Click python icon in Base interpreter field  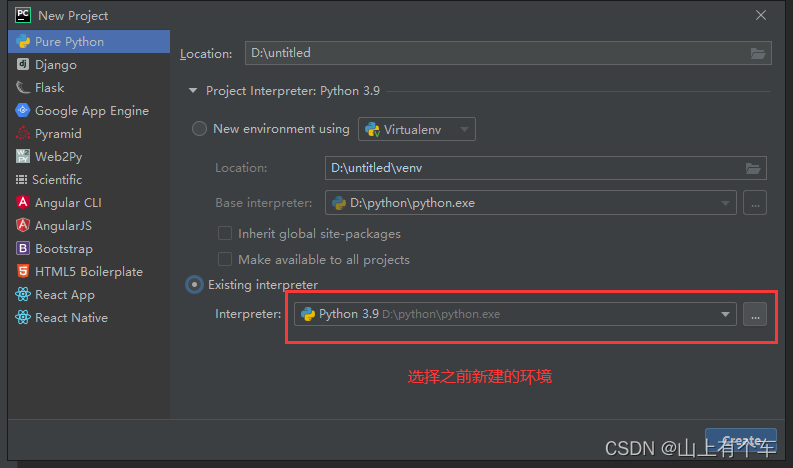click(x=339, y=203)
